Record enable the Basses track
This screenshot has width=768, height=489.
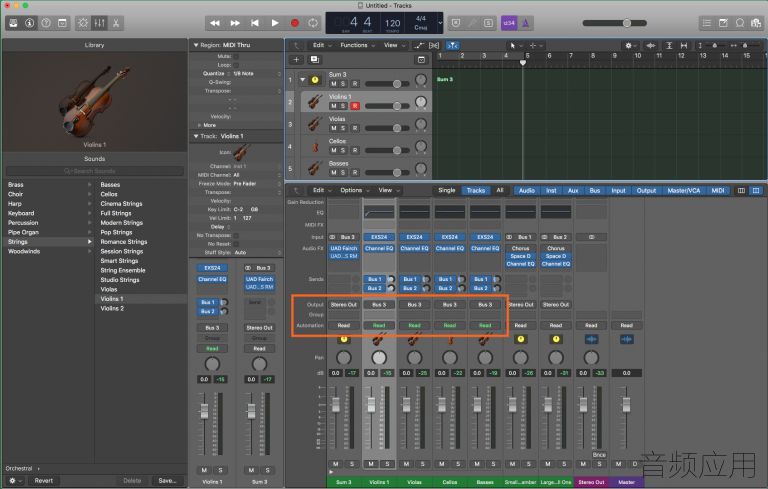355,172
